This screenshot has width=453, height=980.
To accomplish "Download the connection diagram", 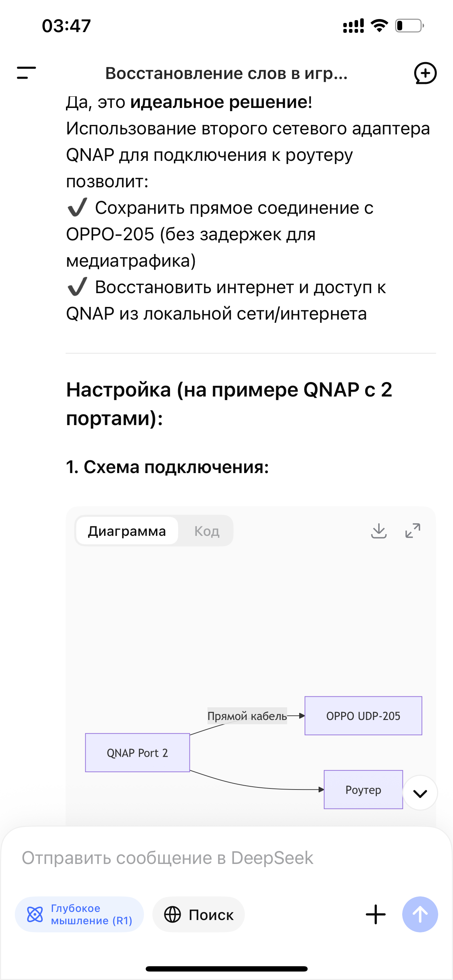I will [x=379, y=531].
